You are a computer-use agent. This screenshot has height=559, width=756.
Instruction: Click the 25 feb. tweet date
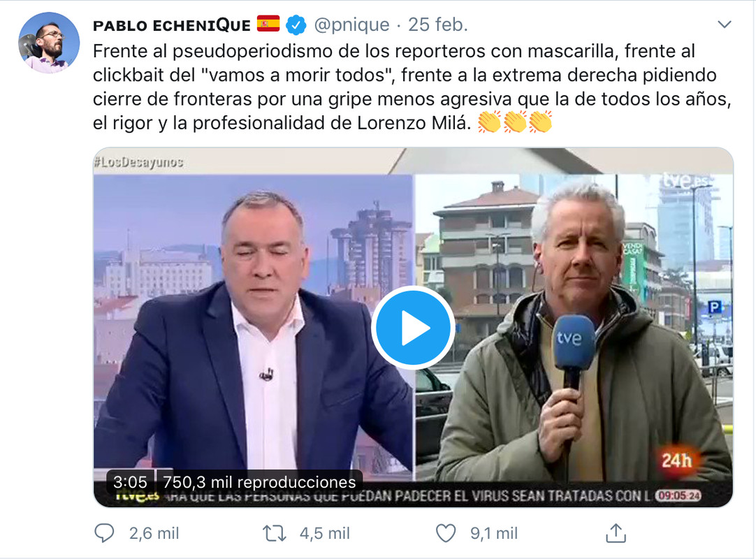pyautogui.click(x=438, y=24)
